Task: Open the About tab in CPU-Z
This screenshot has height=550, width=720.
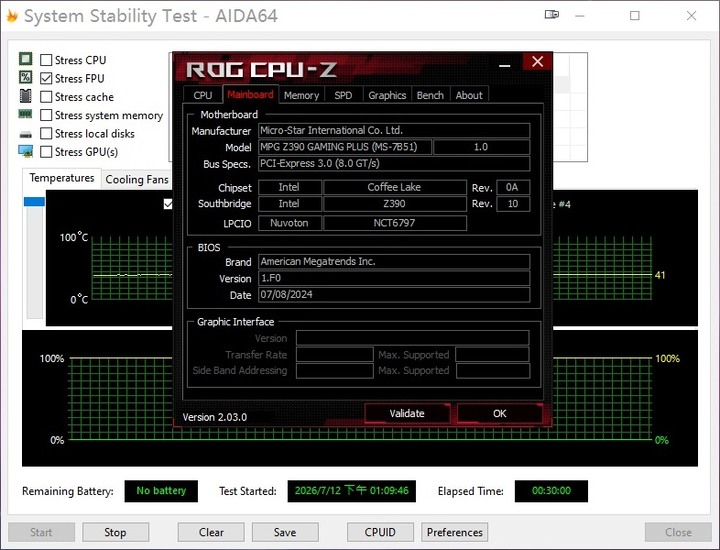Action: [469, 95]
